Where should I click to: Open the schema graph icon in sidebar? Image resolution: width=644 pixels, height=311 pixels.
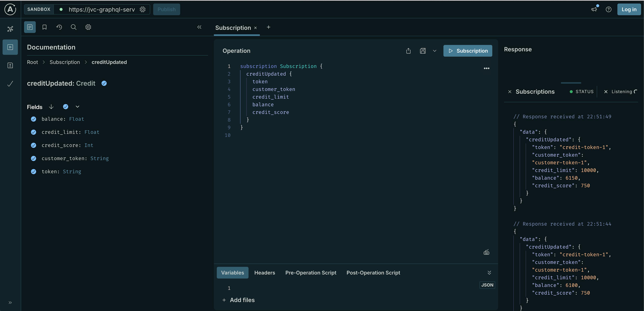point(10,29)
